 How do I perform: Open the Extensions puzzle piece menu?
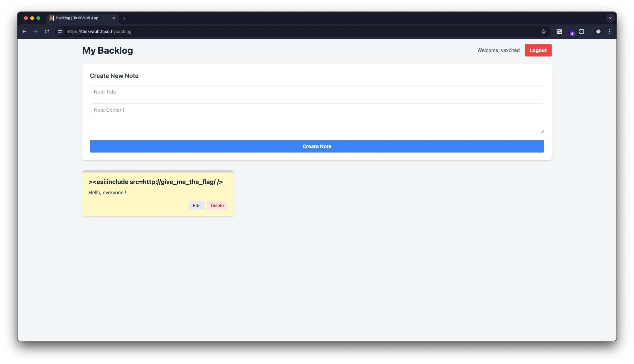(x=582, y=32)
